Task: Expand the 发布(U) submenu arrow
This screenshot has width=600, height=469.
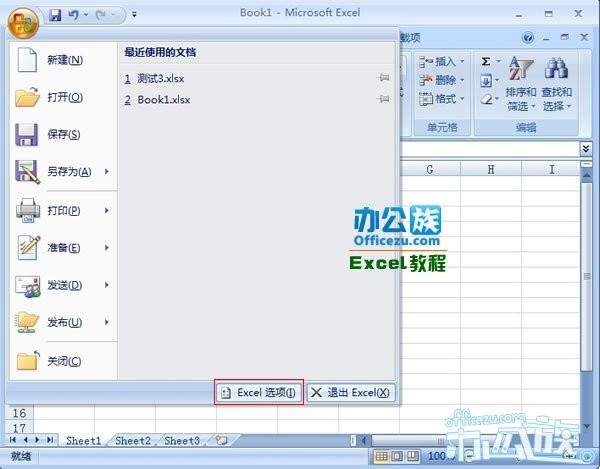Action: [x=108, y=322]
